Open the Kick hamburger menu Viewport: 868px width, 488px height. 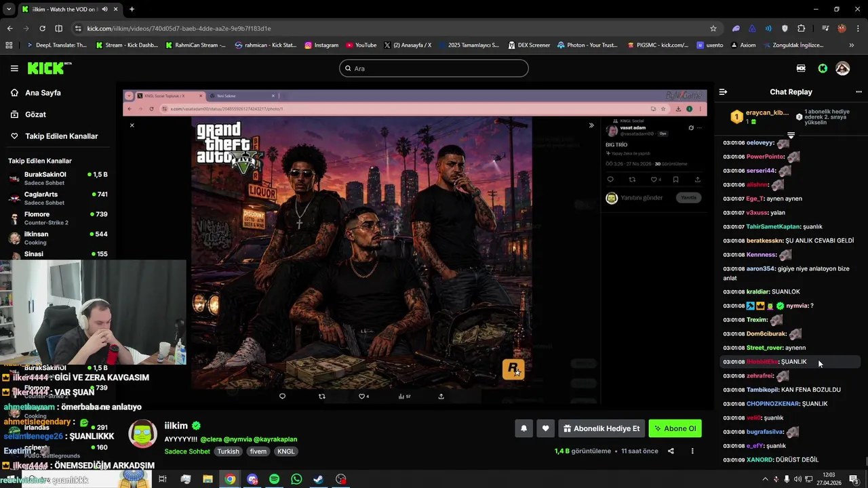coord(14,68)
